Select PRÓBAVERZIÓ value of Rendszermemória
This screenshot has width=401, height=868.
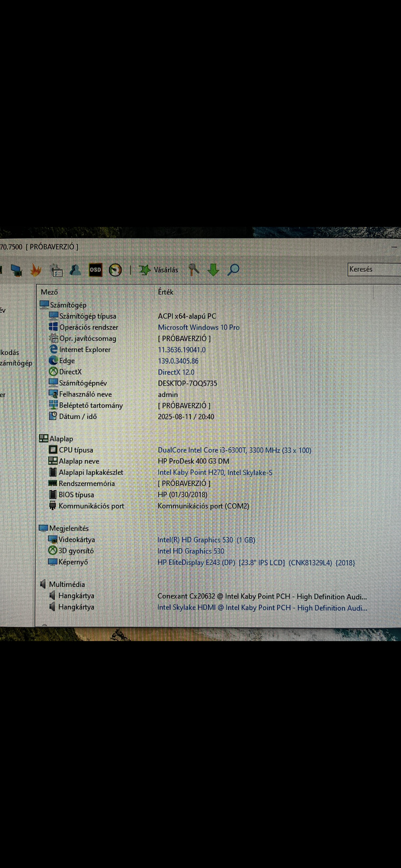184,483
